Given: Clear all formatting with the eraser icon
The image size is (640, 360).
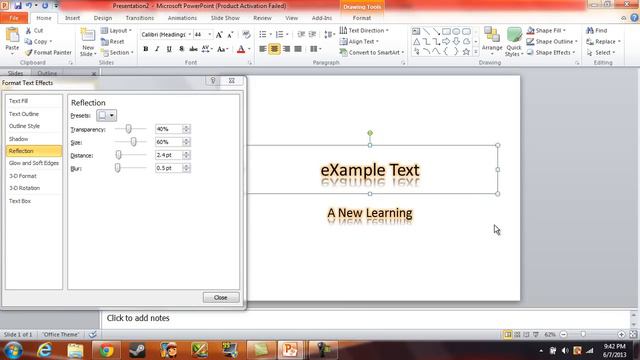Looking at the screenshot, I should point(246,35).
